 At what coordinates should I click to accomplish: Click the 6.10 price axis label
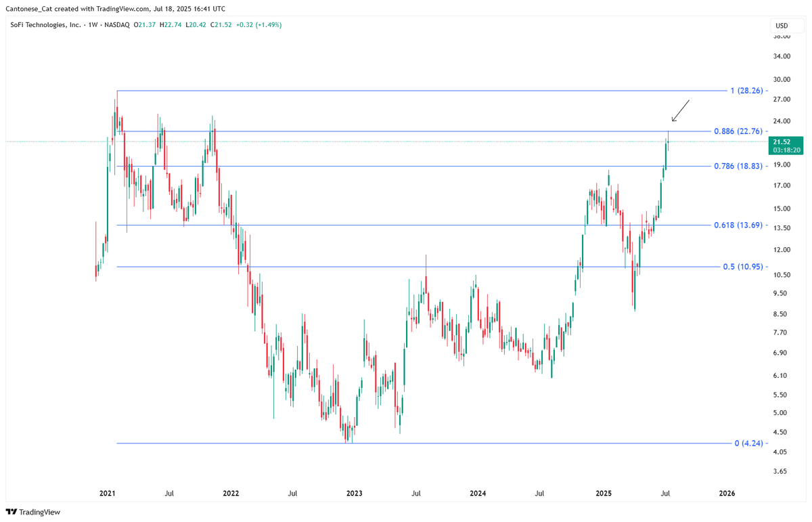coord(781,376)
